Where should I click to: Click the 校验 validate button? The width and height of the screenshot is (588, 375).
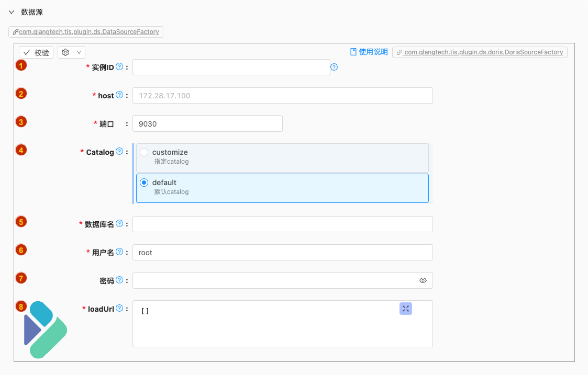[x=36, y=52]
